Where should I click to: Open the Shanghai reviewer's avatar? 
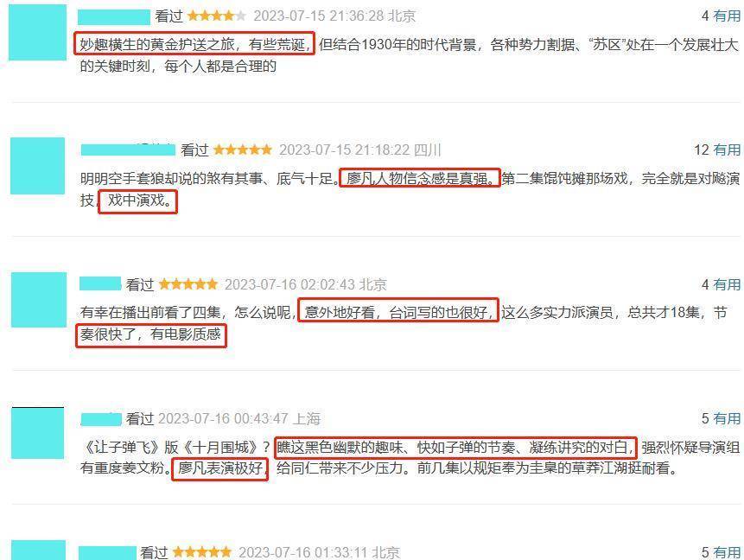[x=37, y=433]
